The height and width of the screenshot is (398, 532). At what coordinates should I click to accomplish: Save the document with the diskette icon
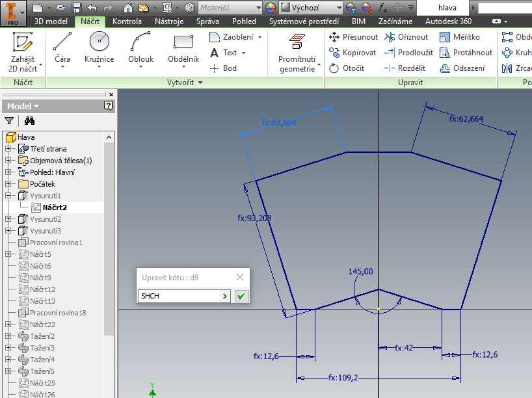[x=77, y=7]
